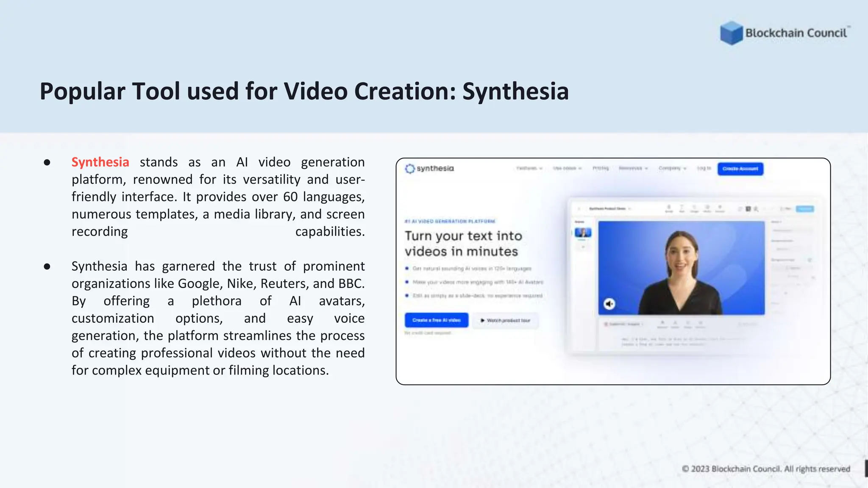The width and height of the screenshot is (868, 488).
Task: Expand the Company menu in Synthesia navbar
Action: [672, 168]
